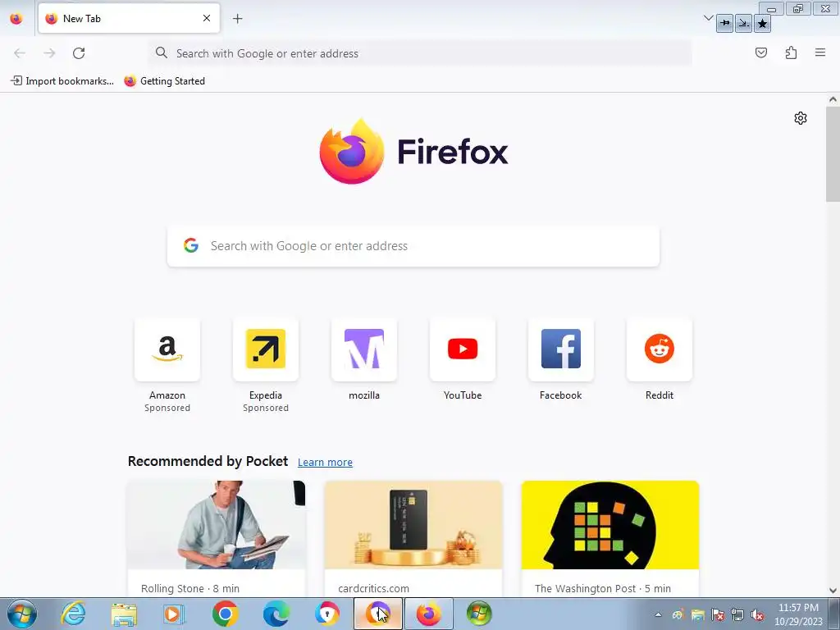The height and width of the screenshot is (630, 840).
Task: Open a new tab with the plus button
Action: [x=237, y=19]
